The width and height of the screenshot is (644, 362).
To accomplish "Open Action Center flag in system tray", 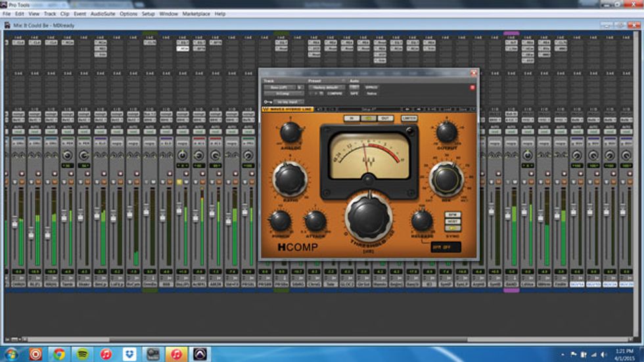I will tap(573, 354).
